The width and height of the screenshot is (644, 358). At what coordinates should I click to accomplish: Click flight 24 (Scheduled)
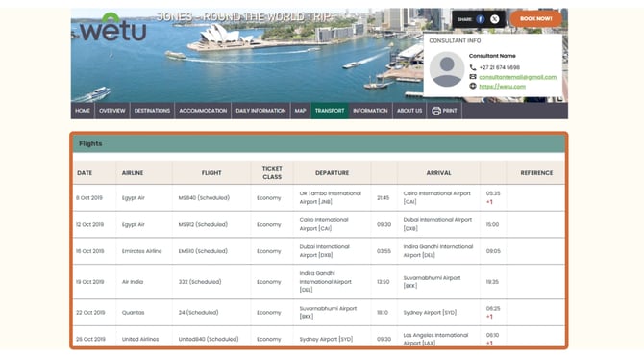coord(198,313)
